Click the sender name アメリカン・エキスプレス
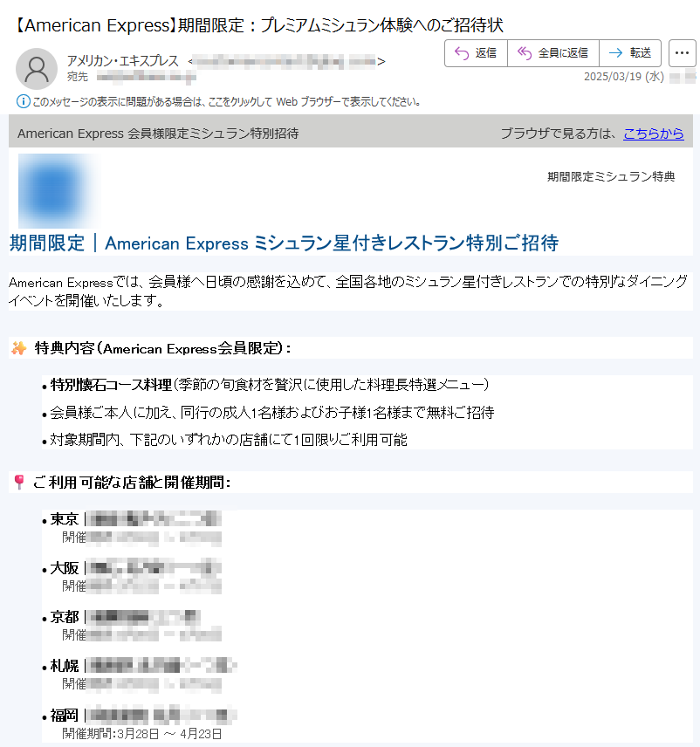700x747 pixels. click(123, 60)
